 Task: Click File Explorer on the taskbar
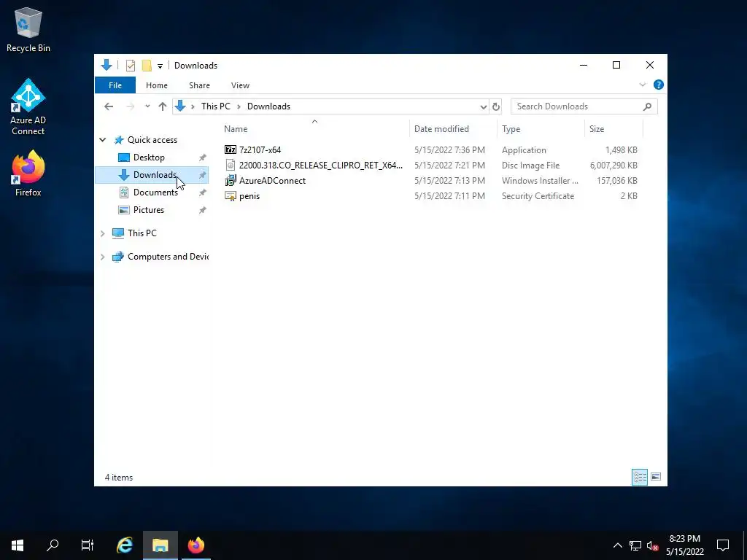160,545
